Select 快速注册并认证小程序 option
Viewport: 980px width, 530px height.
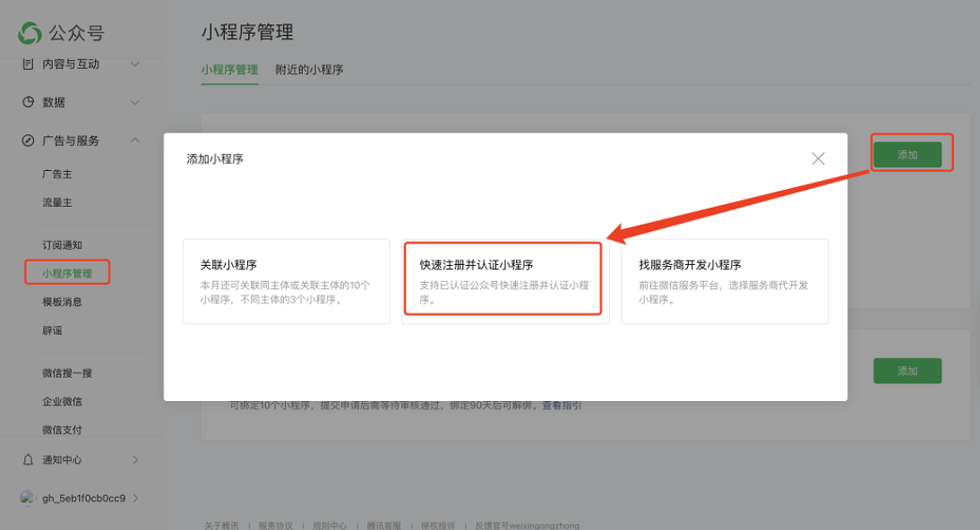(x=503, y=278)
